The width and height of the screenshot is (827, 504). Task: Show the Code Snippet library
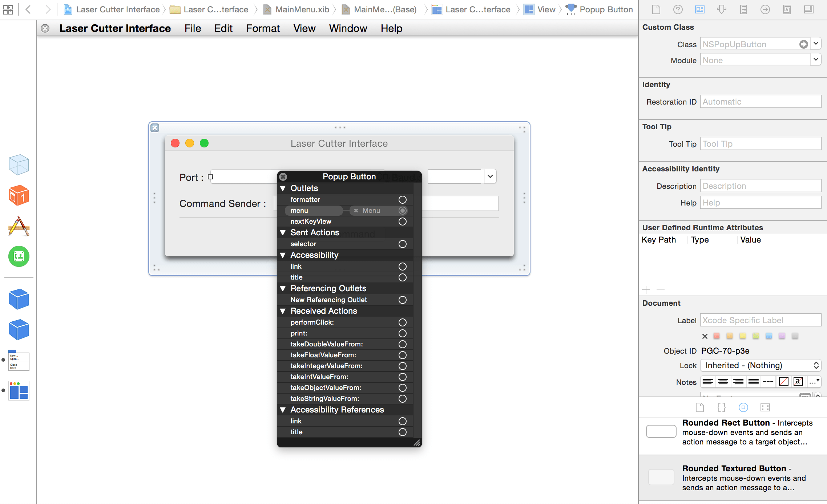pyautogui.click(x=721, y=407)
